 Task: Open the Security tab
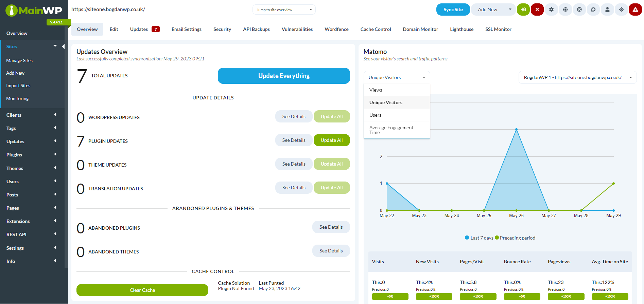[222, 29]
